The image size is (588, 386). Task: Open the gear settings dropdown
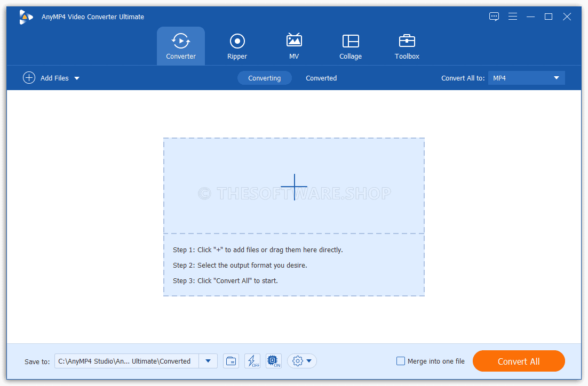(x=302, y=361)
